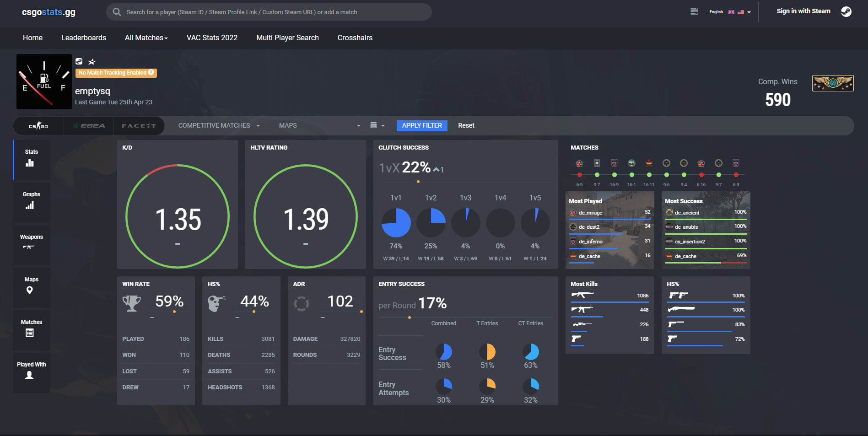Select the match with score 16:1
The width and height of the screenshot is (868, 436).
pos(632,175)
